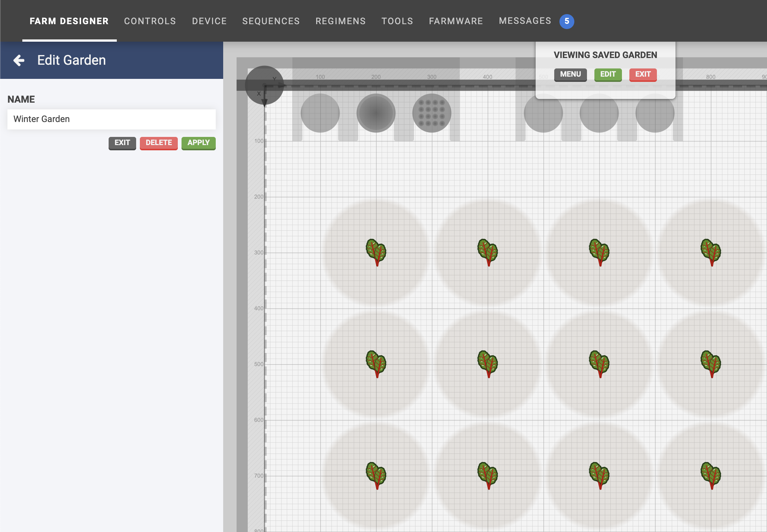The height and width of the screenshot is (532, 767).
Task: Click the middle-row third Swiss chard plant
Action: tap(599, 364)
